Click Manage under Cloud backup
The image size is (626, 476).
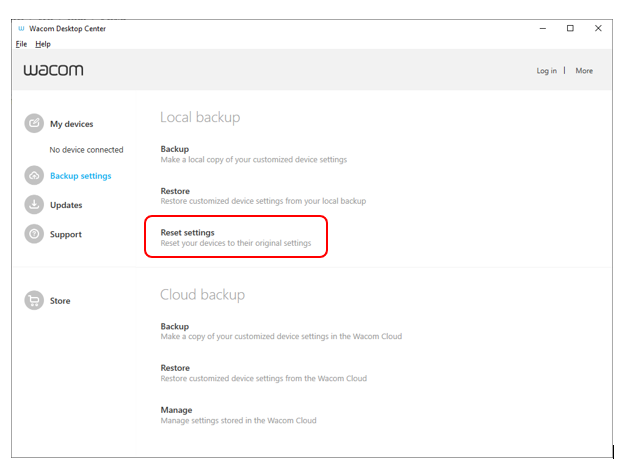click(176, 410)
